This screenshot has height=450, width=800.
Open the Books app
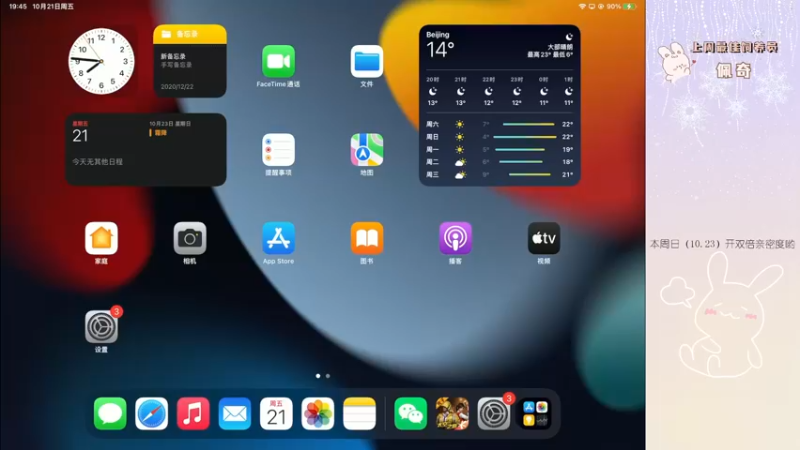(x=366, y=238)
